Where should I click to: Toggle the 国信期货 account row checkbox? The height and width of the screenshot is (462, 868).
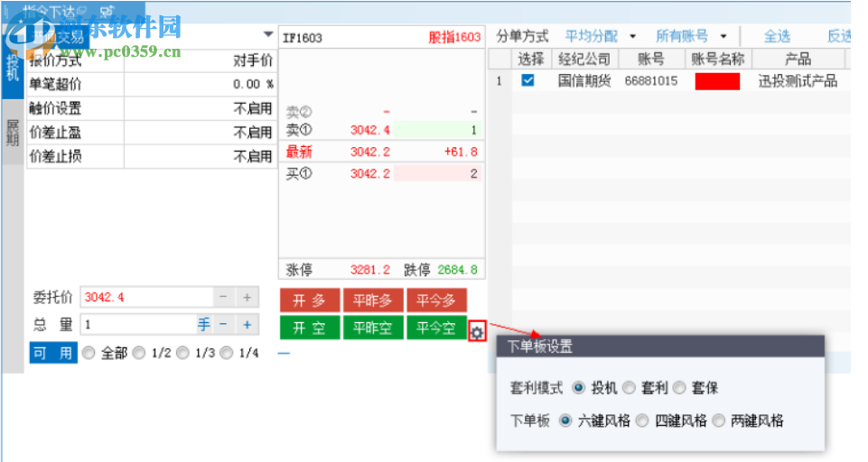pyautogui.click(x=527, y=81)
